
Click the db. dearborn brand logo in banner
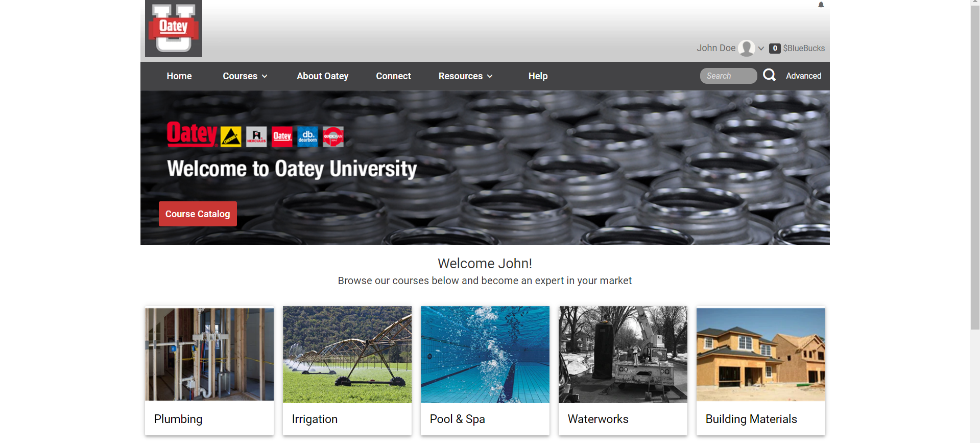click(307, 137)
